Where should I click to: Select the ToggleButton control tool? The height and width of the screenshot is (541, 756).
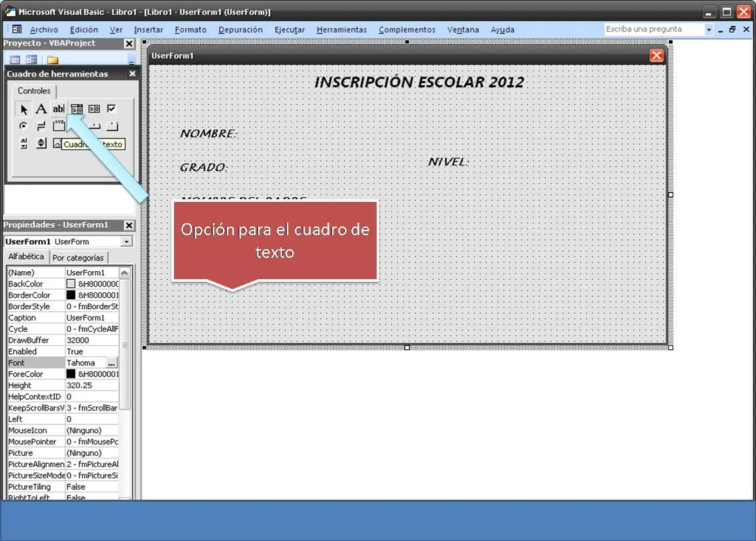point(41,126)
